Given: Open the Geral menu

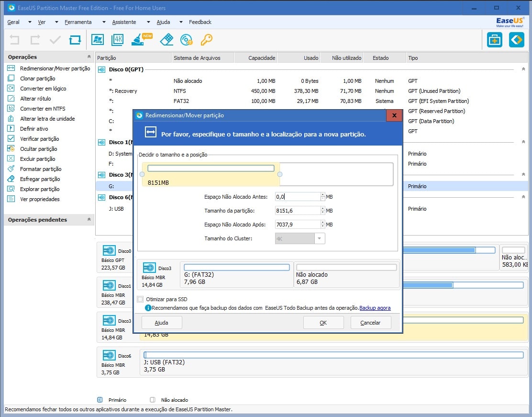Looking at the screenshot, I should click(x=13, y=22).
